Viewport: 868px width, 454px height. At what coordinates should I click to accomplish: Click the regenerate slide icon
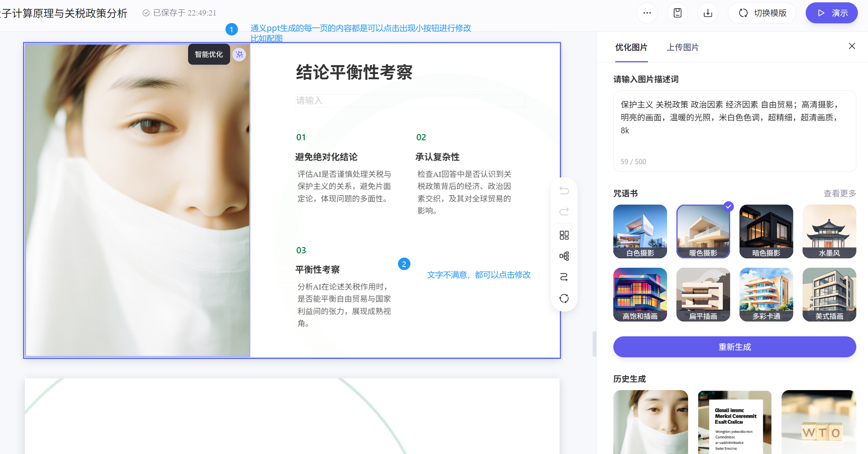(x=564, y=298)
